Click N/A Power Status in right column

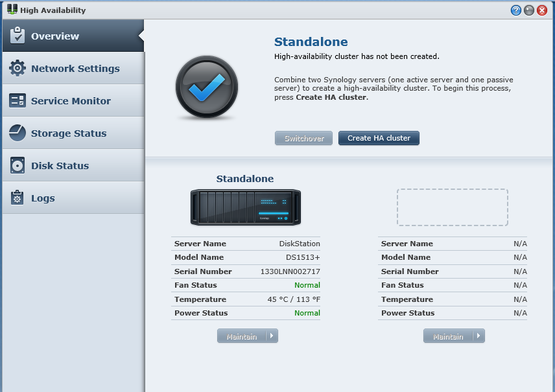520,313
